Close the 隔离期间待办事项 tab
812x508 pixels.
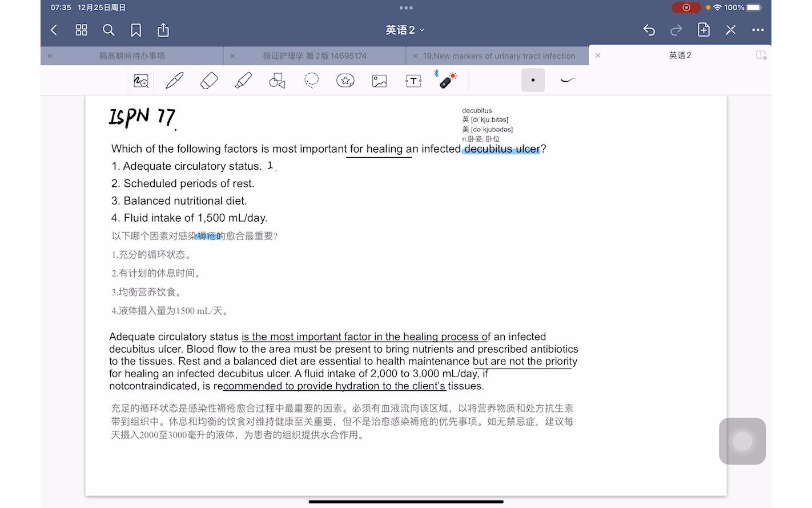(50, 56)
